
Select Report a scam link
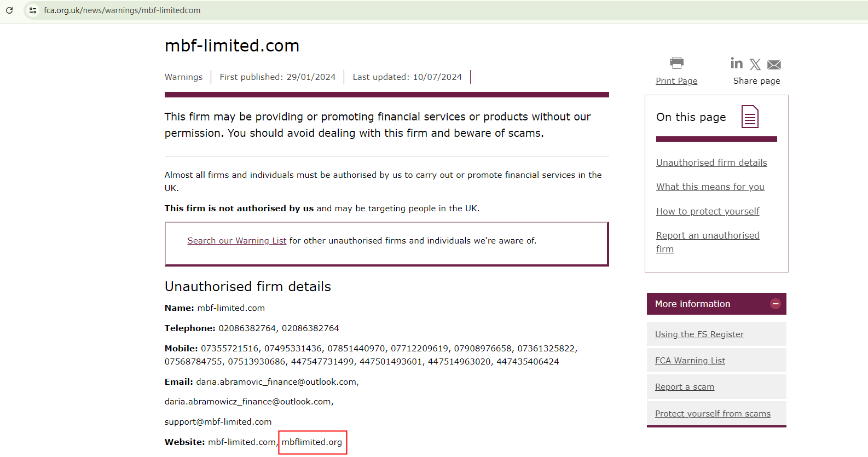pyautogui.click(x=684, y=387)
